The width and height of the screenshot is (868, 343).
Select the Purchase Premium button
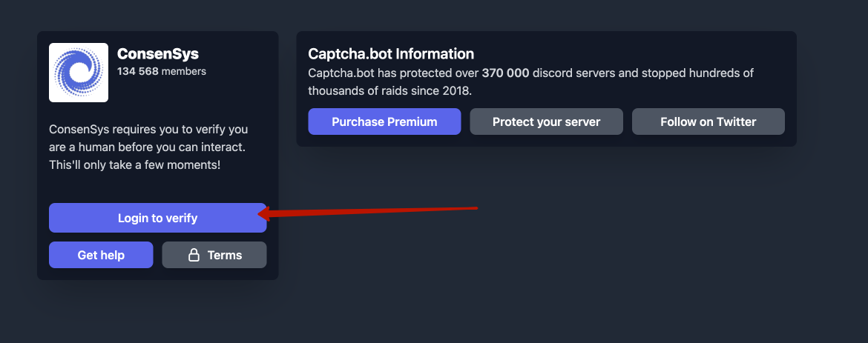pyautogui.click(x=384, y=121)
